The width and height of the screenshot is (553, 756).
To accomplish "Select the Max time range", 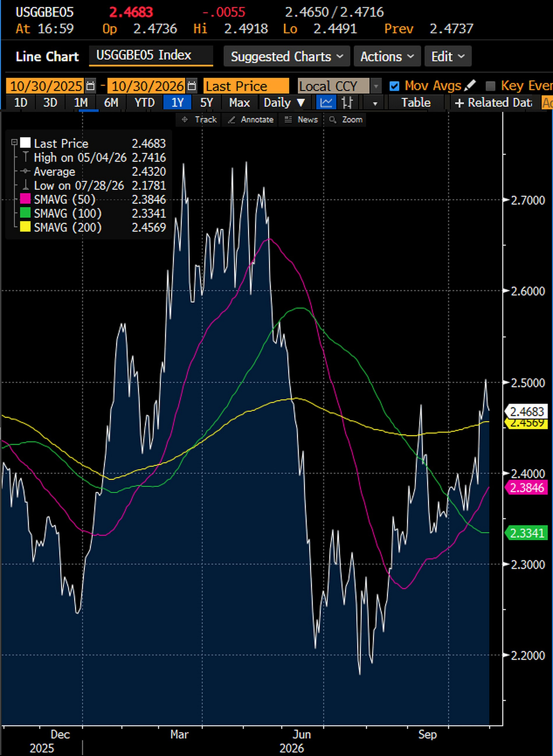I will (x=239, y=103).
